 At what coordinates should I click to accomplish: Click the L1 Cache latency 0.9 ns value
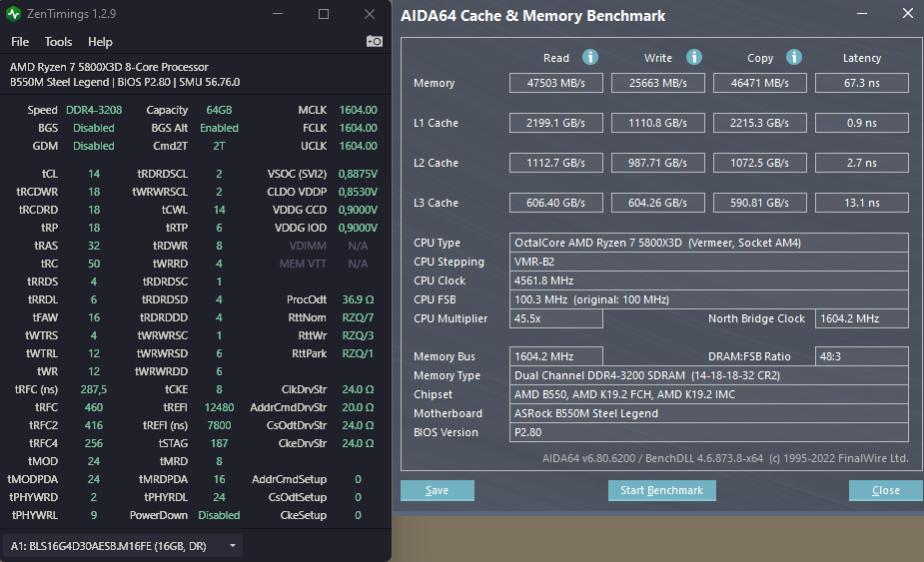click(x=861, y=123)
